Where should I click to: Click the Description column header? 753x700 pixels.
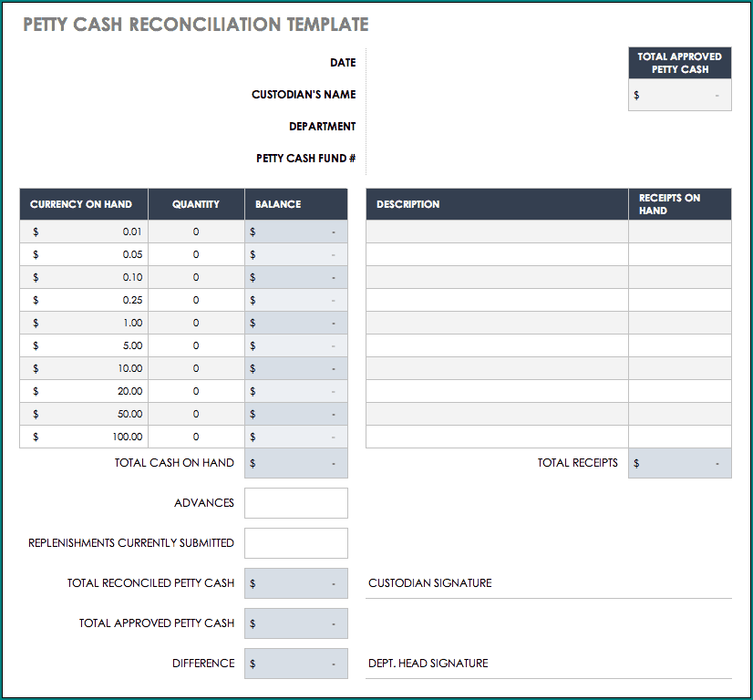click(x=497, y=204)
